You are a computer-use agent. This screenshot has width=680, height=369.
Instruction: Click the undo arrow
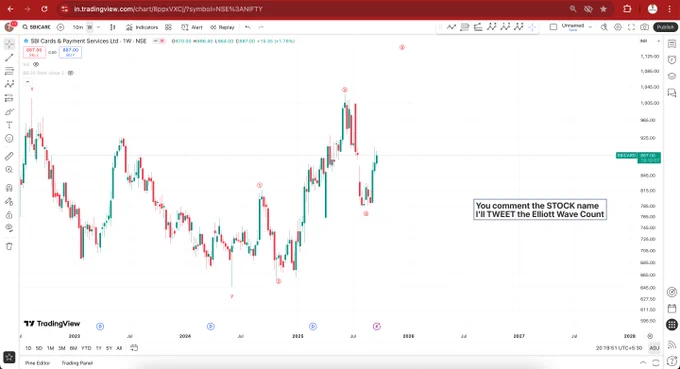click(247, 27)
